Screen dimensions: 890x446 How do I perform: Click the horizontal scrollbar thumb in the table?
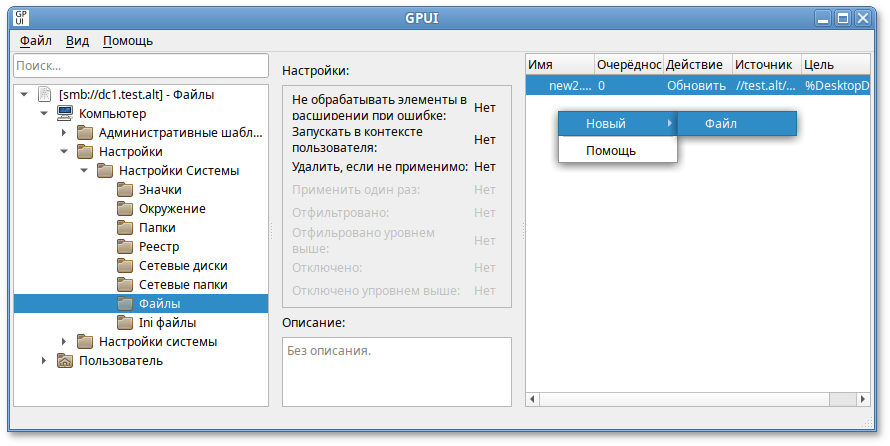685,399
